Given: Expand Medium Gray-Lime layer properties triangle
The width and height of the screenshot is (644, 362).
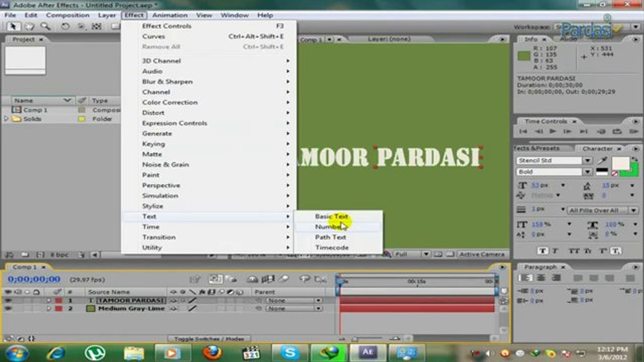Looking at the screenshot, I should (x=49, y=308).
